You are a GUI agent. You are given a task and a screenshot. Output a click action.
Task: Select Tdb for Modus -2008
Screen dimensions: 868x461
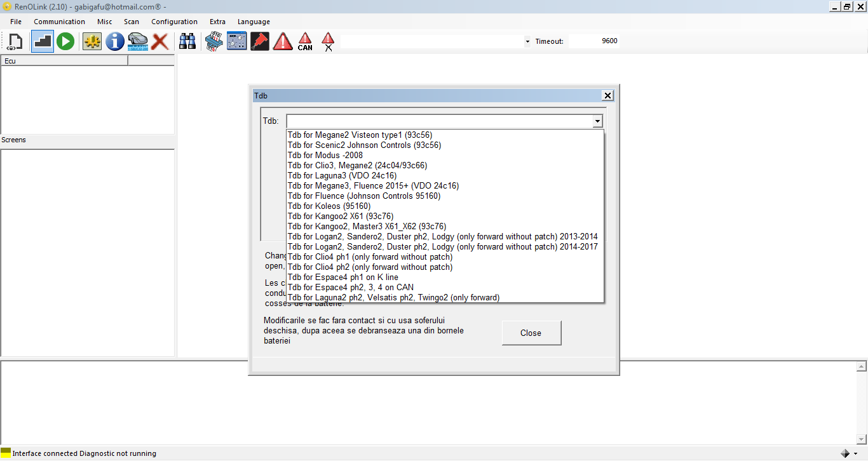[445, 156]
